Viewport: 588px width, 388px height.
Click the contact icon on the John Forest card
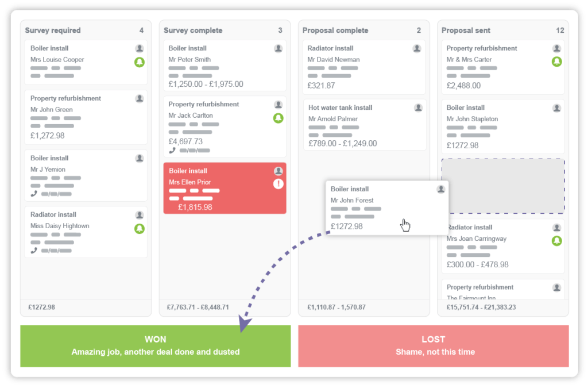[x=440, y=189]
